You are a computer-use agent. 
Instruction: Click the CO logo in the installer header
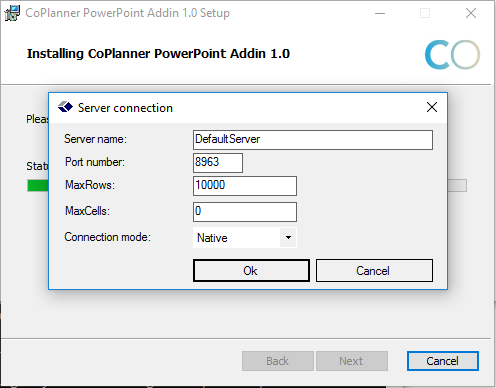[x=452, y=55]
